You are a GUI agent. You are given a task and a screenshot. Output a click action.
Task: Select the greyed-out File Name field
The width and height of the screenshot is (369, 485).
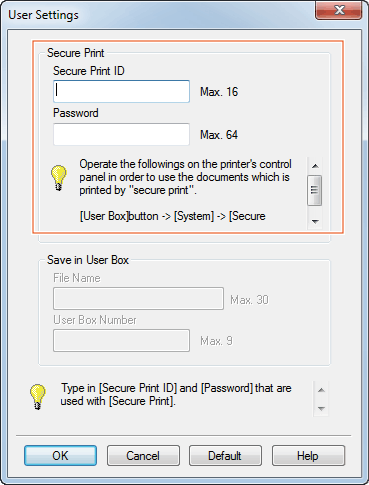(x=138, y=299)
